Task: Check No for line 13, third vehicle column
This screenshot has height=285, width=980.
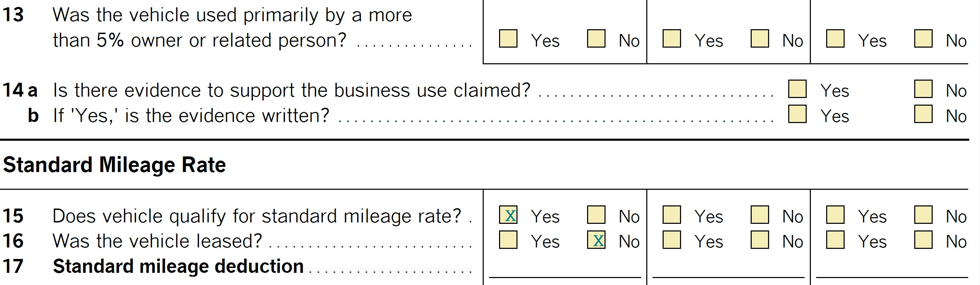Action: 923,39
